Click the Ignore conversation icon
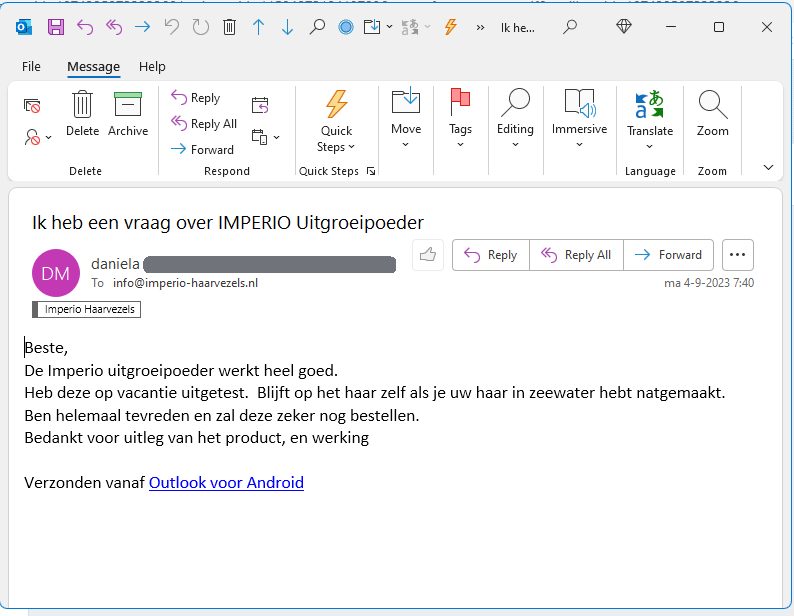Screen dimensions: 794x616 point(32,105)
